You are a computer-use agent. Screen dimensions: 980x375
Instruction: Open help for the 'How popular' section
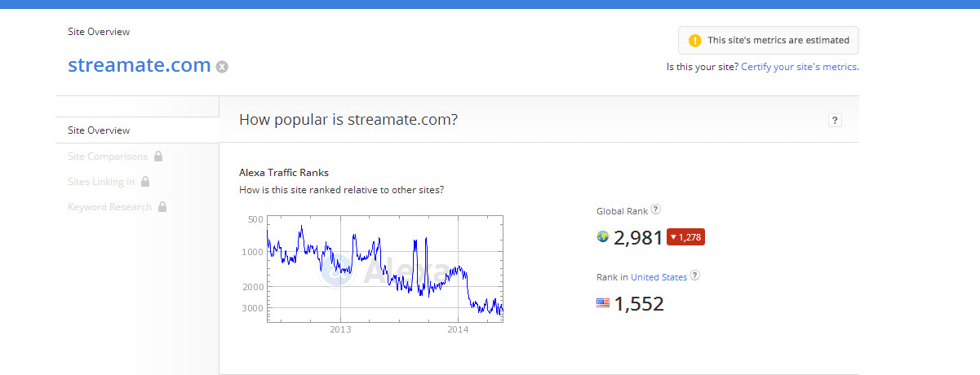pos(835,121)
